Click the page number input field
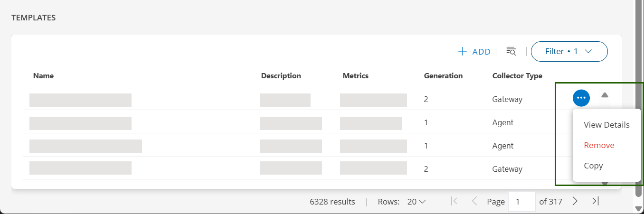This screenshot has width=644, height=214. (521, 202)
